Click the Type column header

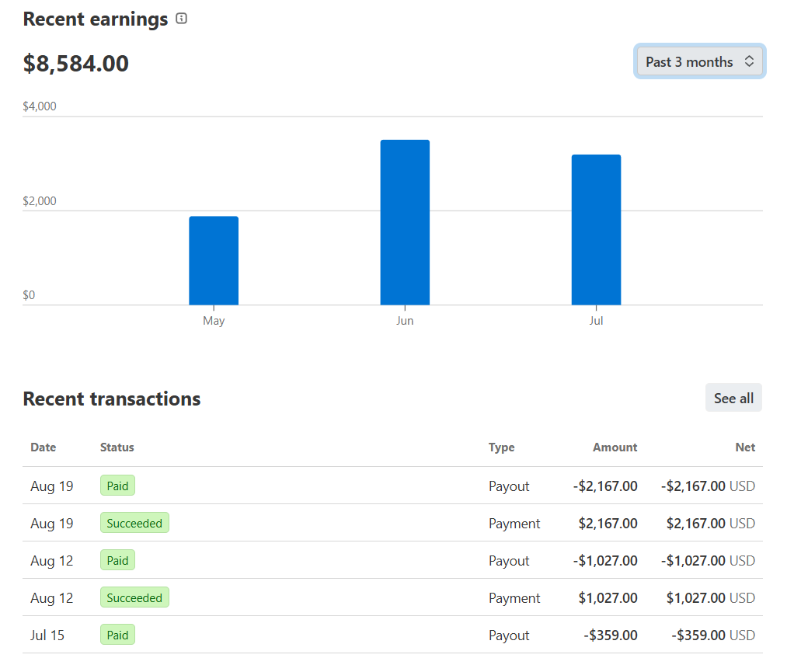coord(501,447)
